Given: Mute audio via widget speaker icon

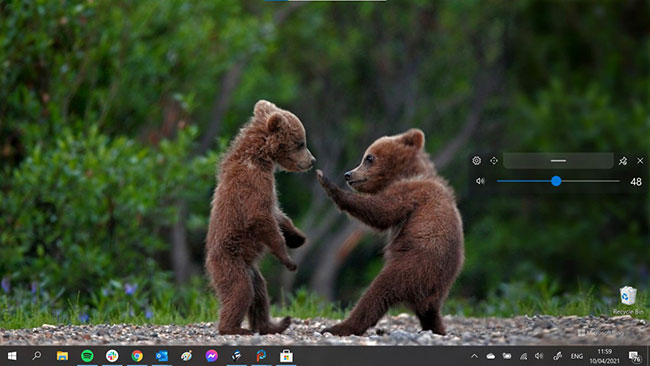Looking at the screenshot, I should click(x=480, y=181).
